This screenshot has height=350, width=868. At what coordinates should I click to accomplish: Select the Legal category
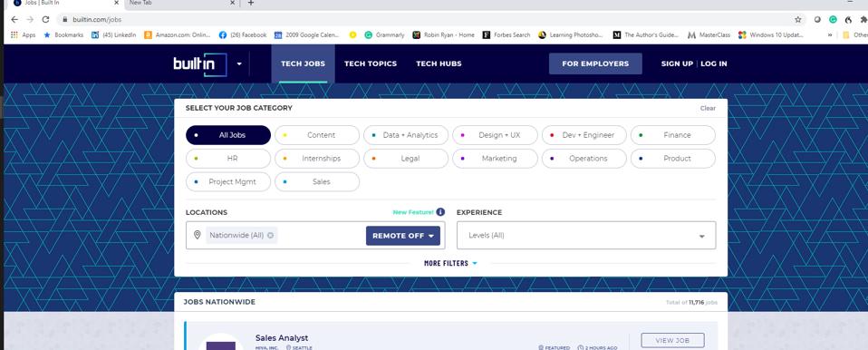[406, 159]
